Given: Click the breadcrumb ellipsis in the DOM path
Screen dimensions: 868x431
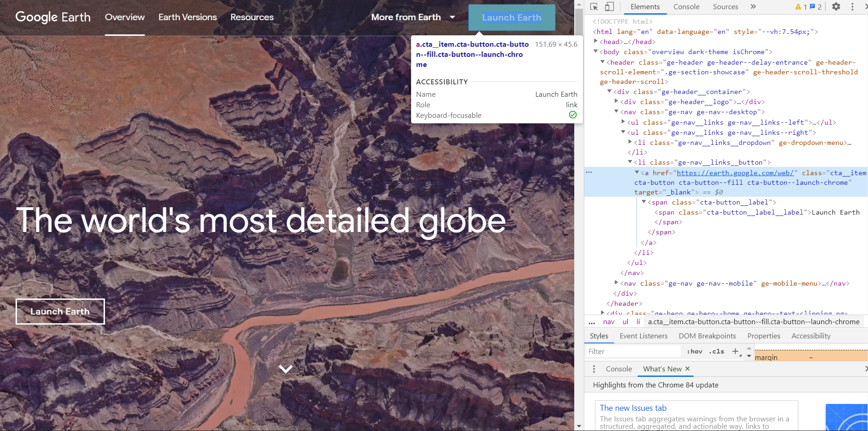Looking at the screenshot, I should click(x=592, y=322).
